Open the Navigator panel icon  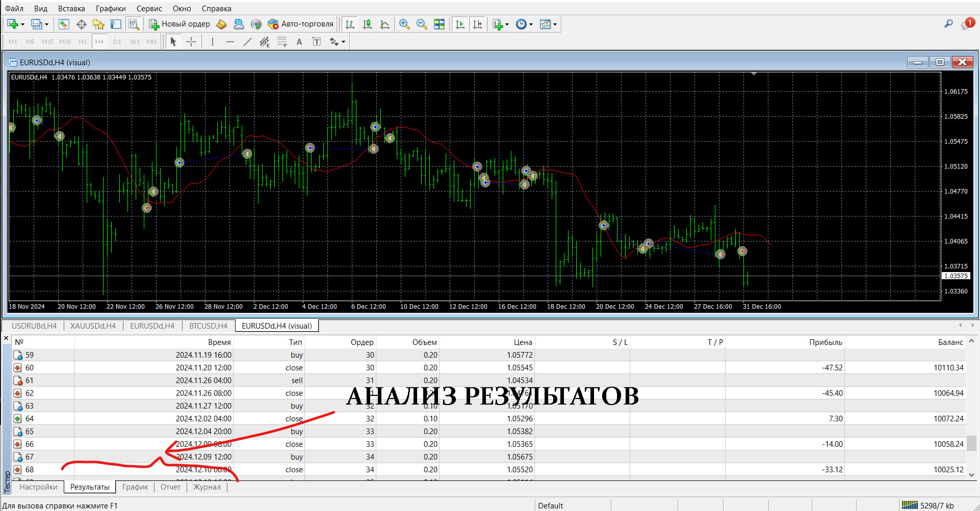98,24
